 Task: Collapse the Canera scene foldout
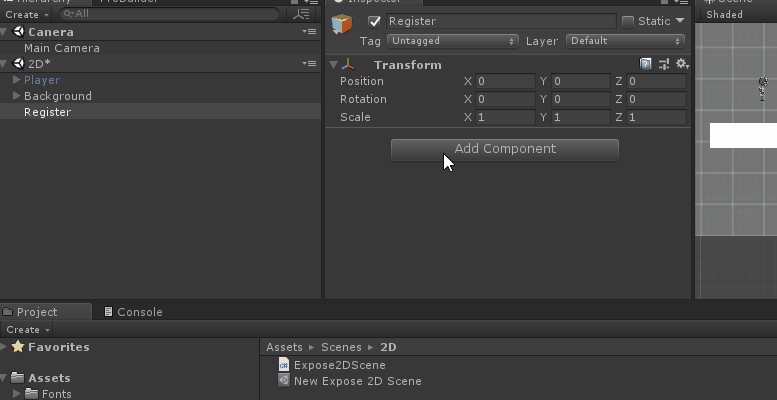coord(3,32)
